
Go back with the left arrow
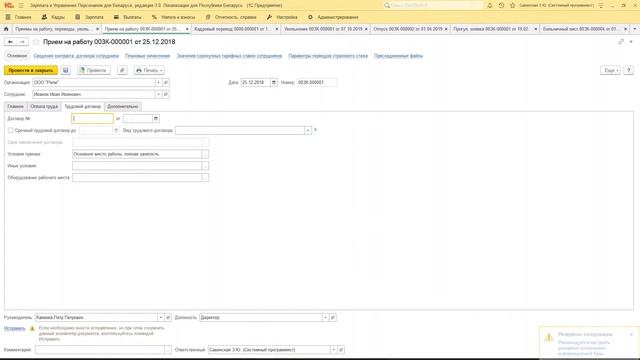point(11,42)
